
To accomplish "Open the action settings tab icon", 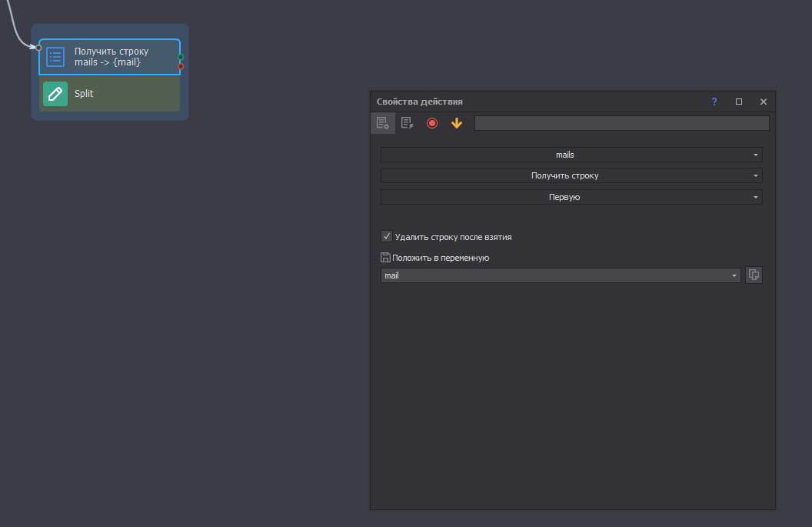I will pos(382,123).
